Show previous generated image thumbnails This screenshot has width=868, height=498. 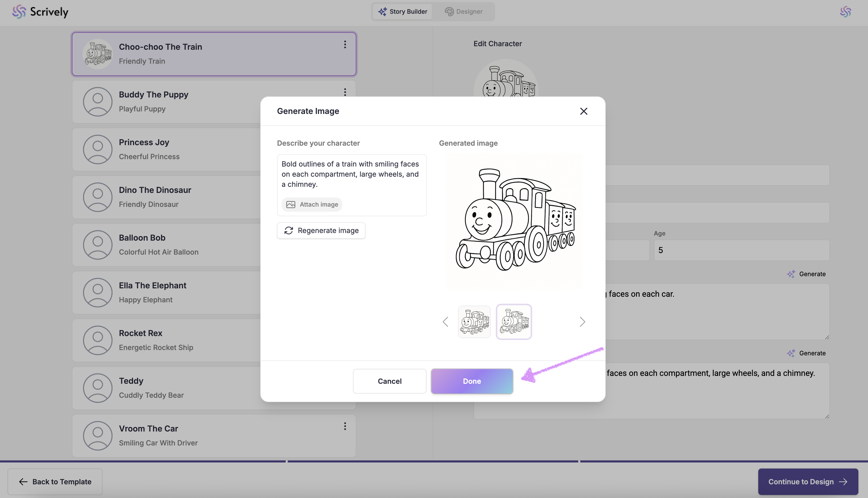pyautogui.click(x=445, y=322)
